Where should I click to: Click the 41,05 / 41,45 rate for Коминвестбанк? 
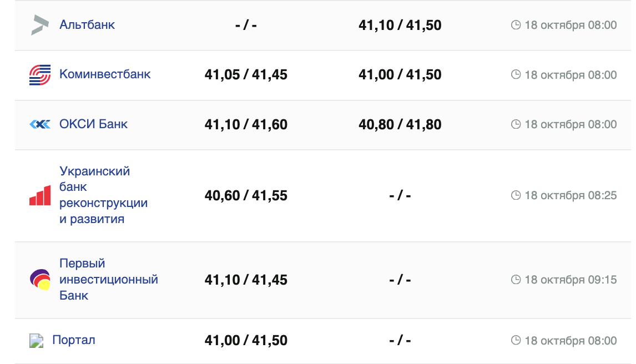tap(246, 75)
